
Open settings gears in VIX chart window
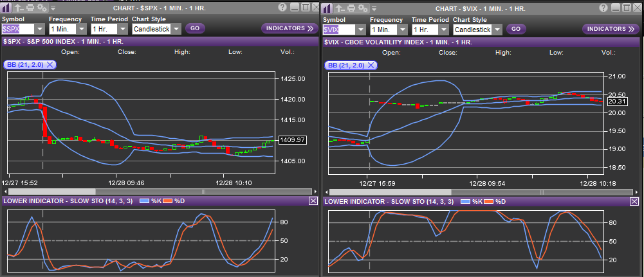click(x=363, y=8)
